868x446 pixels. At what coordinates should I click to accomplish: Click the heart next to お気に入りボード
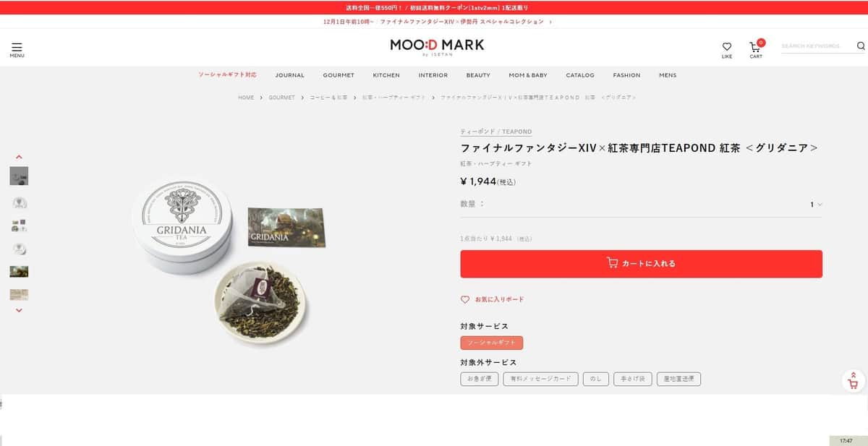(465, 299)
